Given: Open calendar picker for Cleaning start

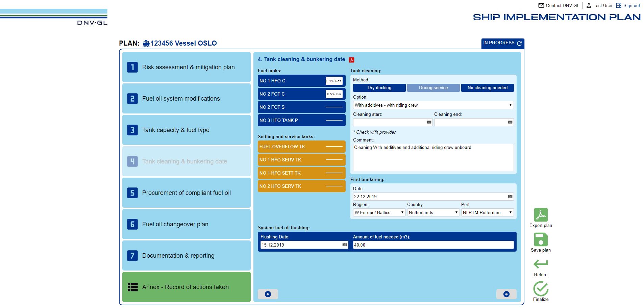Looking at the screenshot, I should 428,122.
